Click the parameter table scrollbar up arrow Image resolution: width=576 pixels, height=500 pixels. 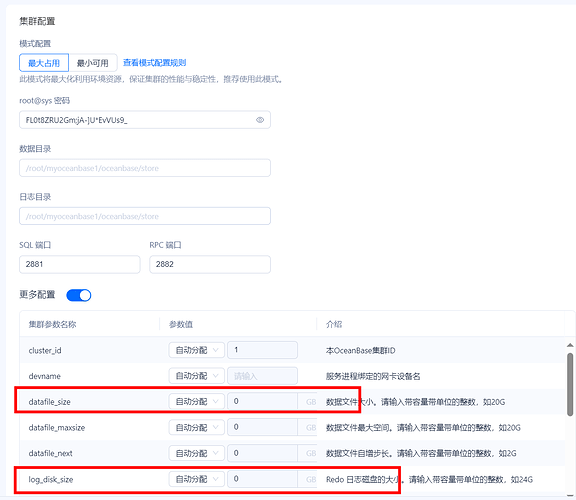click(x=570, y=345)
